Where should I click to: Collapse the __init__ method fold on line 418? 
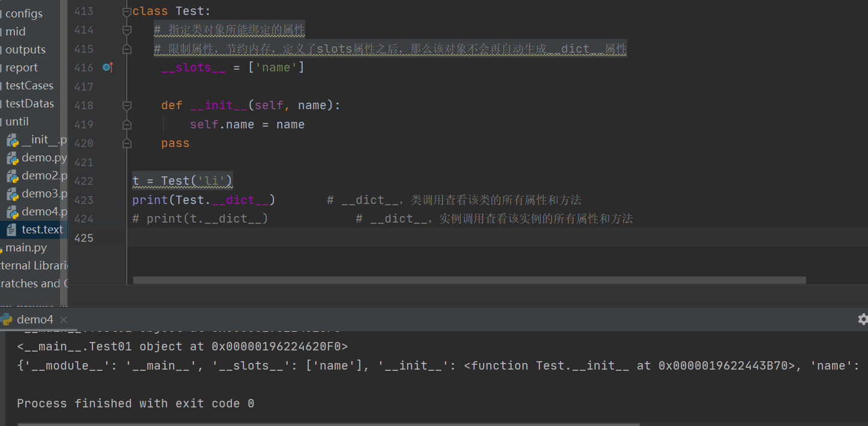127,106
